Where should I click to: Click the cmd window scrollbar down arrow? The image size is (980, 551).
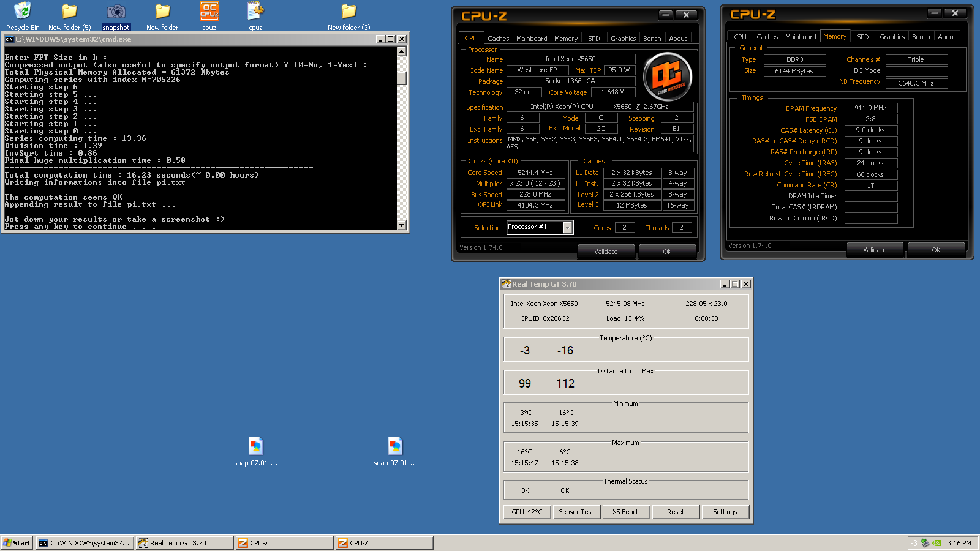click(x=402, y=225)
